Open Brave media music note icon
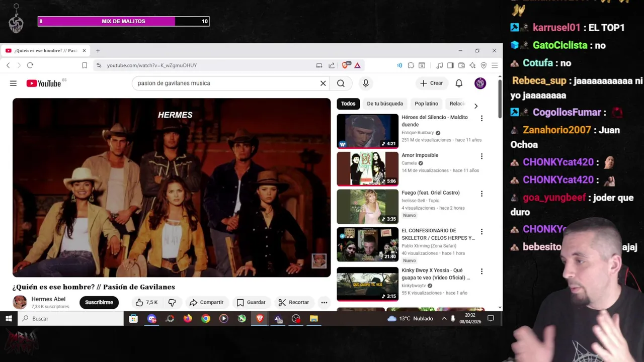Image resolution: width=644 pixels, height=362 pixels. tap(439, 65)
